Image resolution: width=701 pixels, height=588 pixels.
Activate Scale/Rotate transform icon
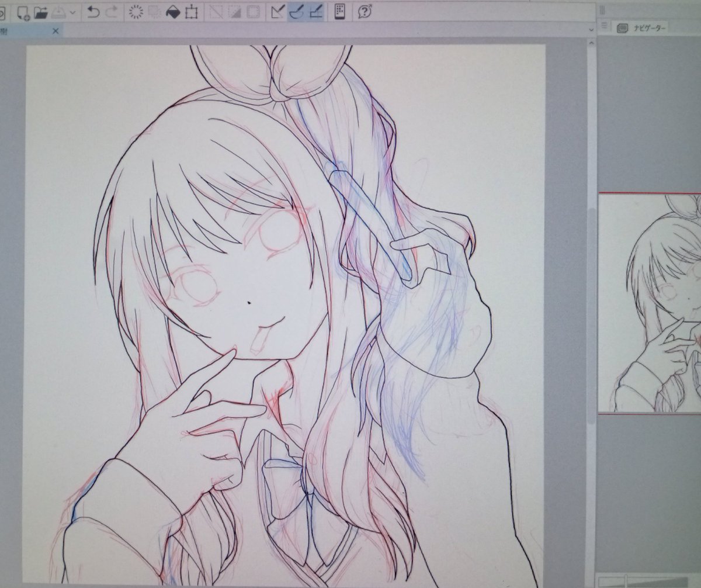(192, 11)
